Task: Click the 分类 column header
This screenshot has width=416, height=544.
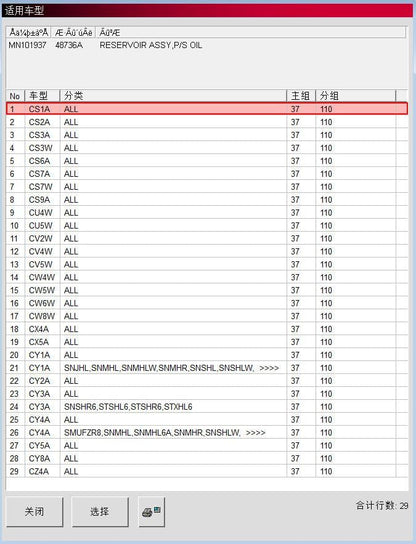Action: point(173,96)
